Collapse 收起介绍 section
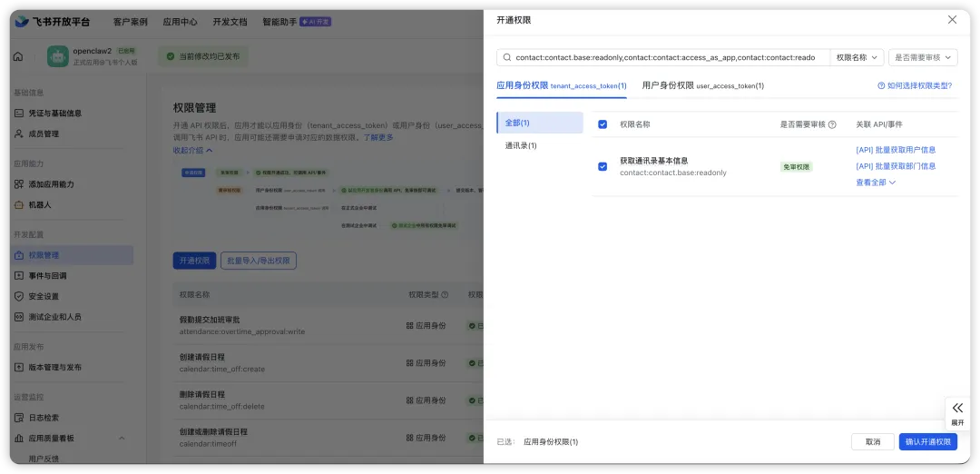 click(192, 150)
